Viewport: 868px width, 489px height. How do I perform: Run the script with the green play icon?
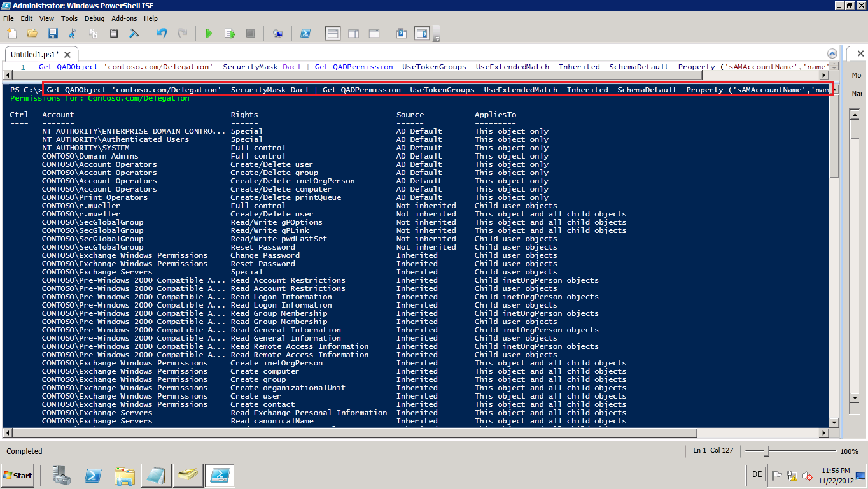(209, 33)
